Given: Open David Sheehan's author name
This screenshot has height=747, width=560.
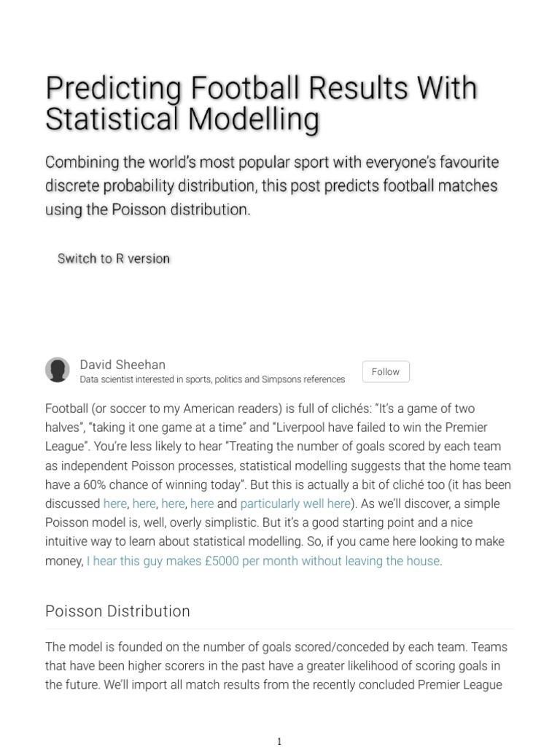Looking at the screenshot, I should click(x=122, y=364).
